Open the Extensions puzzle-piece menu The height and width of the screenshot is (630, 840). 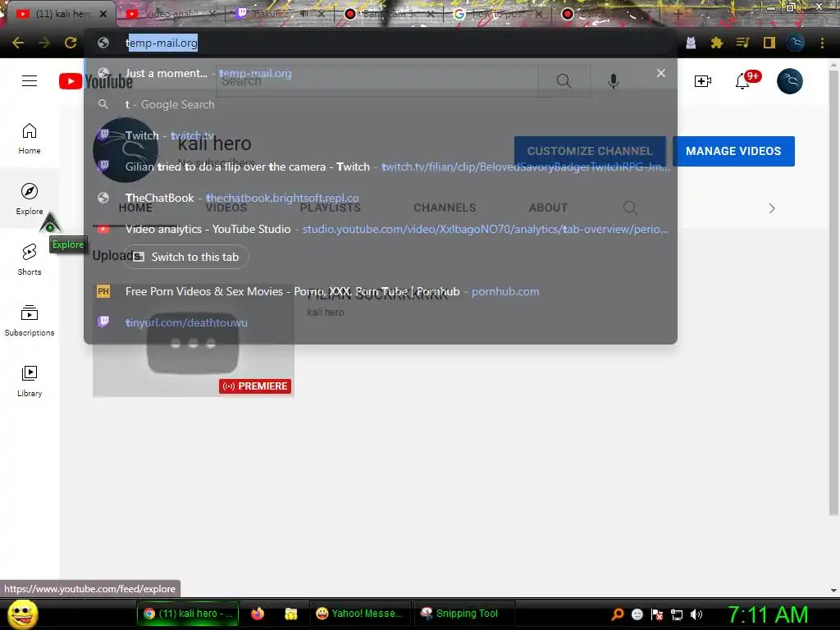pos(717,43)
